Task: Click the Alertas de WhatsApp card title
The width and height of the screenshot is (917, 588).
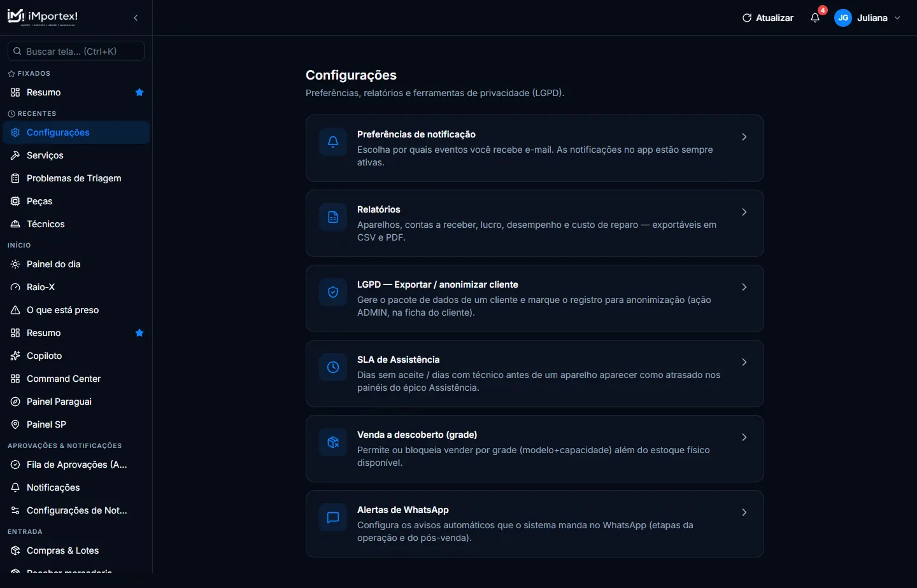Action: [x=403, y=510]
